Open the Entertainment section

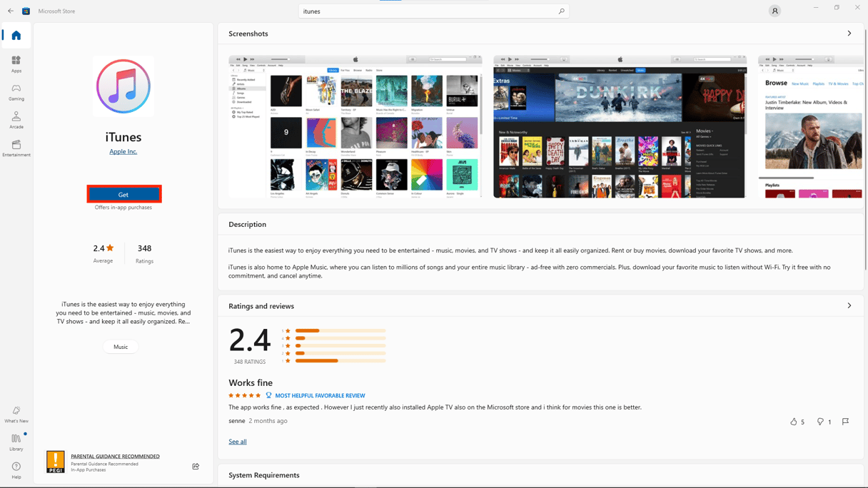16,148
